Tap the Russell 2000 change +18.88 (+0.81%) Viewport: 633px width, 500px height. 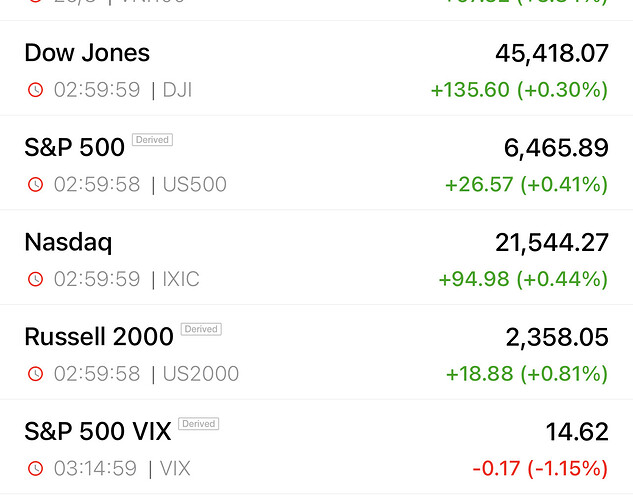[x=526, y=374]
